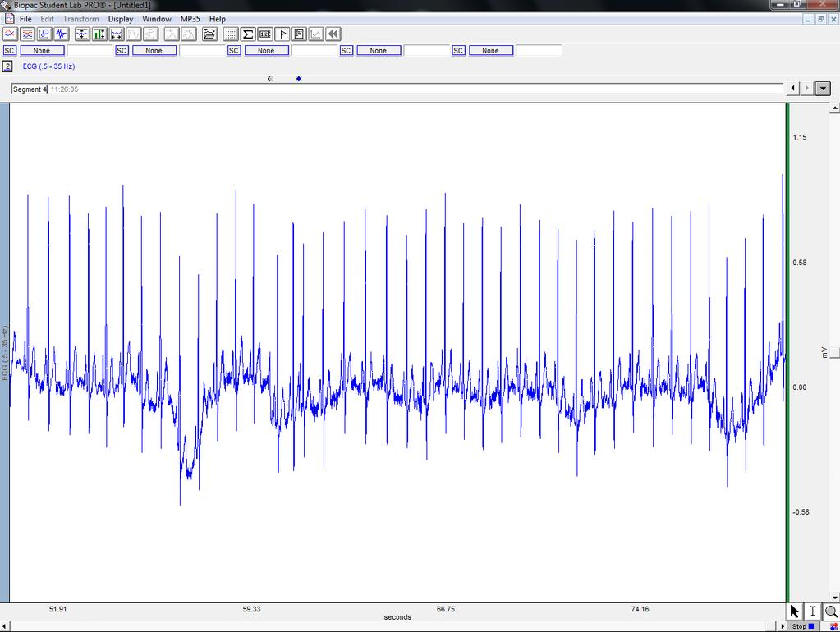Select the X/Y plot mode icon
840x632 pixels.
coord(44,34)
